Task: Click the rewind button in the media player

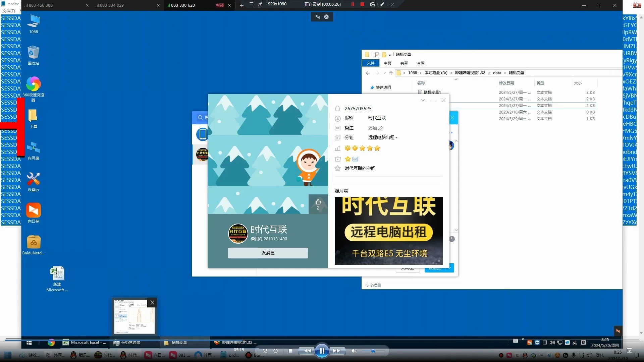Action: click(307, 351)
